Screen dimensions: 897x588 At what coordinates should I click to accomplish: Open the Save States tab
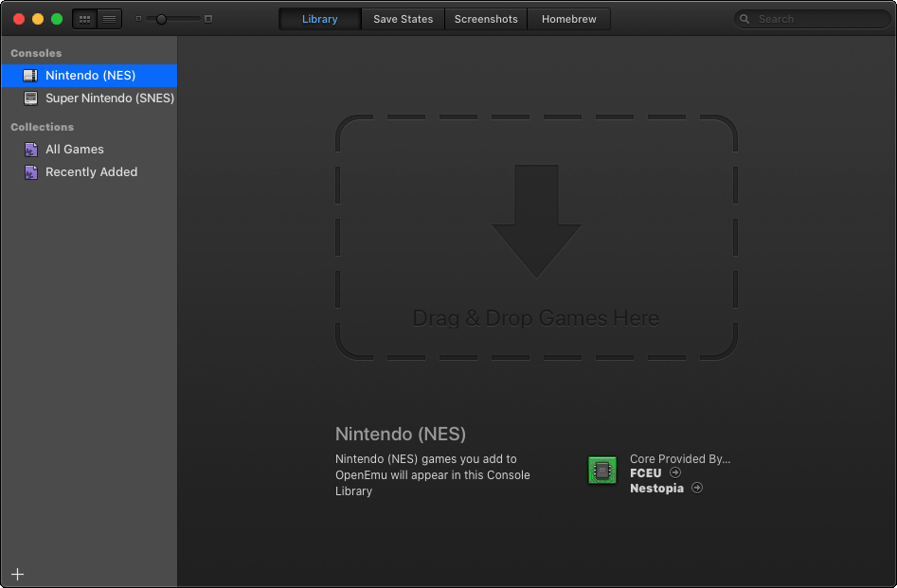(404, 19)
